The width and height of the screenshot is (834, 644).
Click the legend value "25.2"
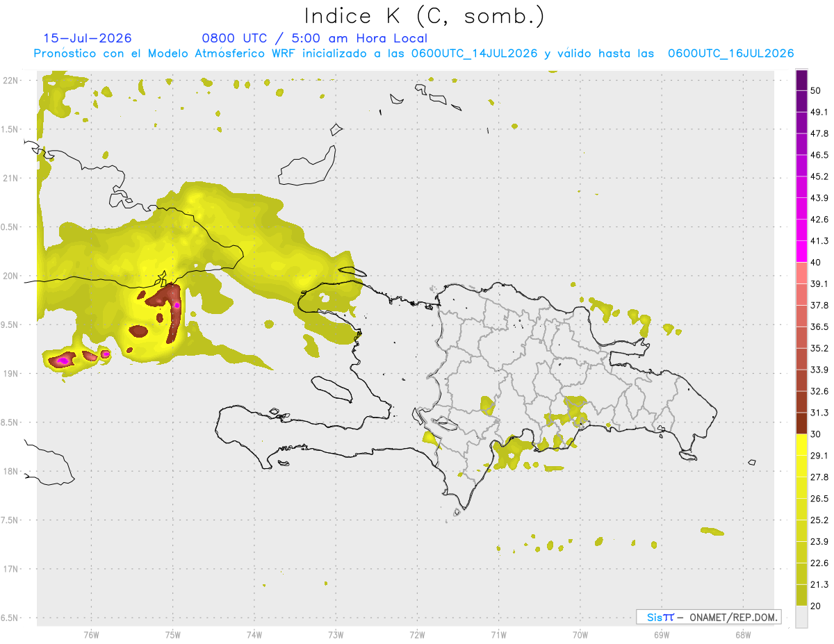[819, 520]
